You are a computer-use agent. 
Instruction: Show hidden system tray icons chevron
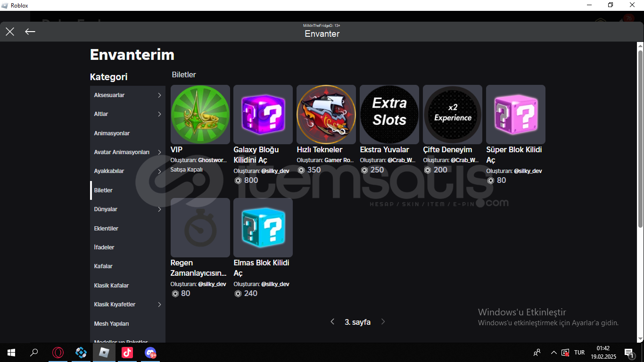(x=554, y=353)
